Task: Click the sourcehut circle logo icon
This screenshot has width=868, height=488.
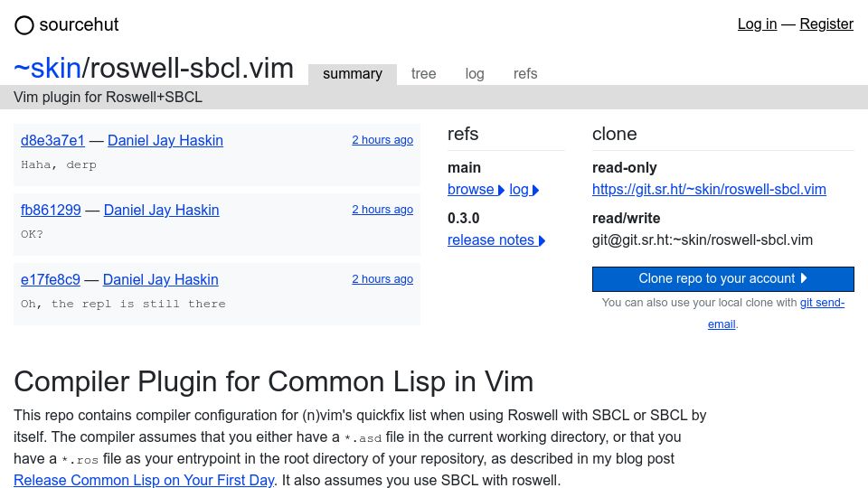Action: tap(24, 25)
